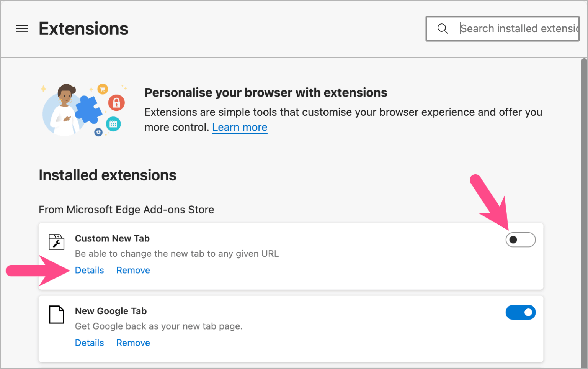
Task: Open Details for New Google Tab
Action: pos(89,343)
